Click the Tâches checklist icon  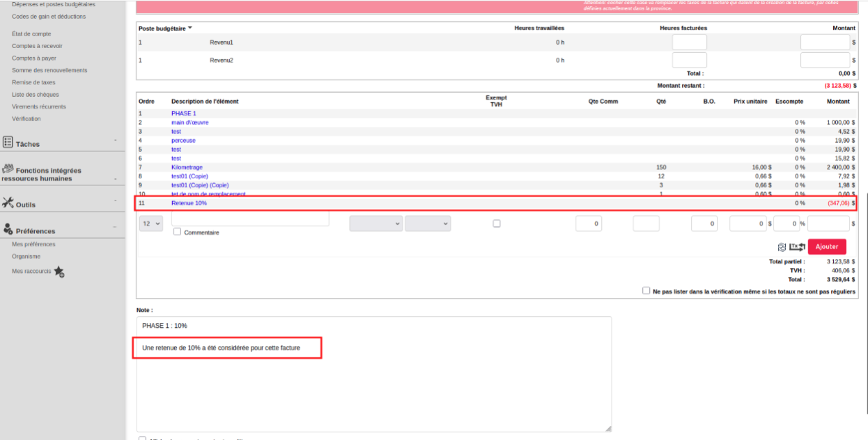pyautogui.click(x=8, y=142)
